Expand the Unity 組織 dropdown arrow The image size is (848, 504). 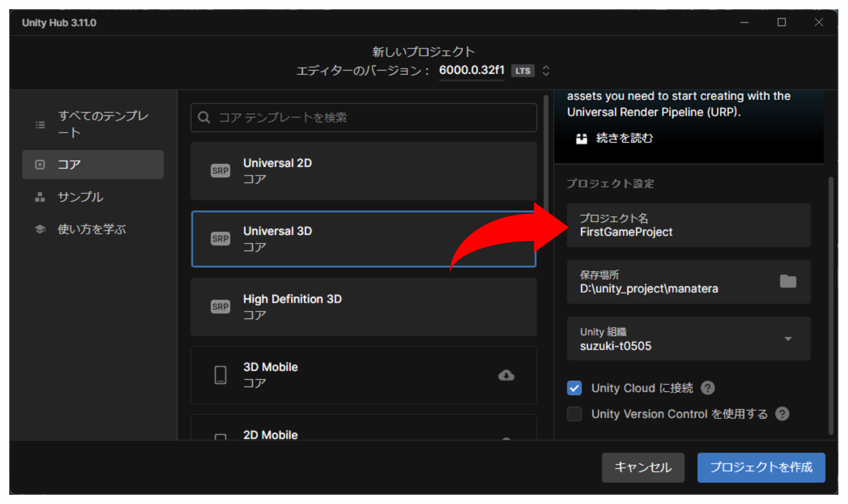point(788,339)
